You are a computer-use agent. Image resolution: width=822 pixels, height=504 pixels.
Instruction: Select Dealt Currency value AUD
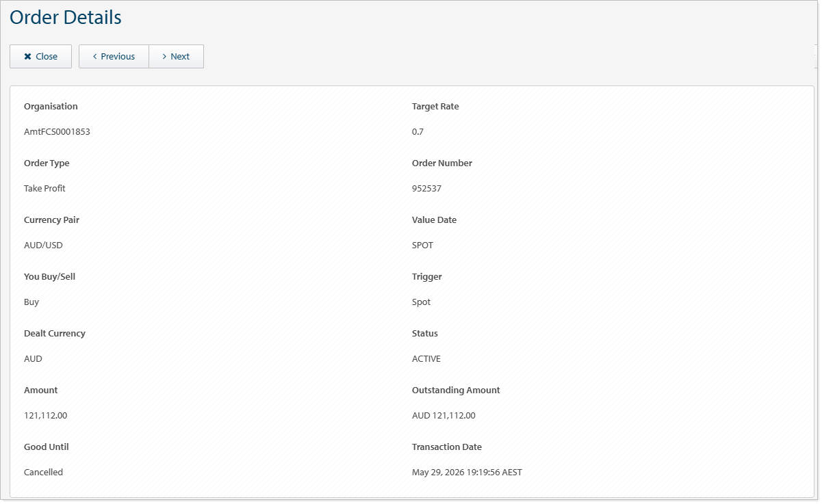(x=33, y=359)
